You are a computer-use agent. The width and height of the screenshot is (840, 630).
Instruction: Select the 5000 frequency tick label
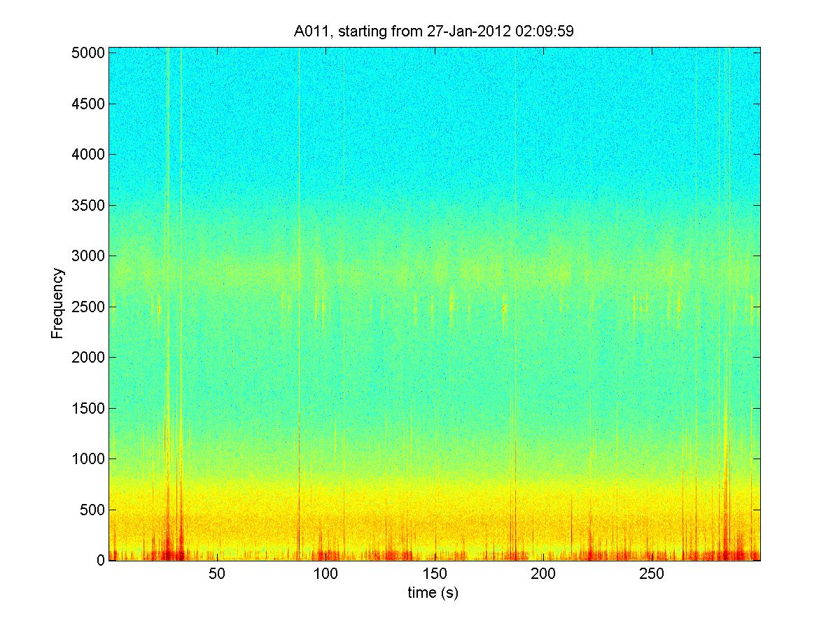[87, 52]
